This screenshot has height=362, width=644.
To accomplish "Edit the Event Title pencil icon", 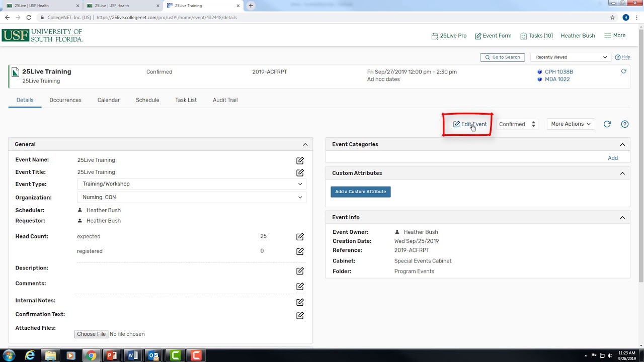I will point(300,172).
